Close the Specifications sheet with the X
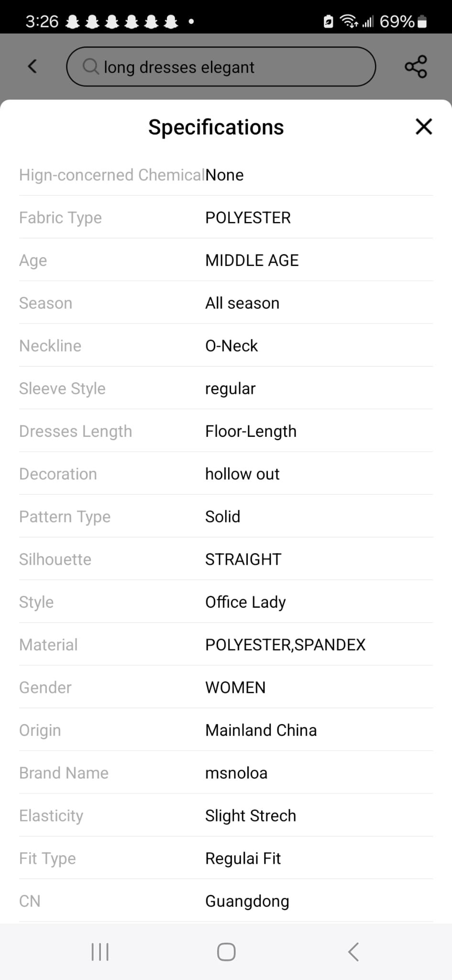452x980 pixels. point(424,127)
